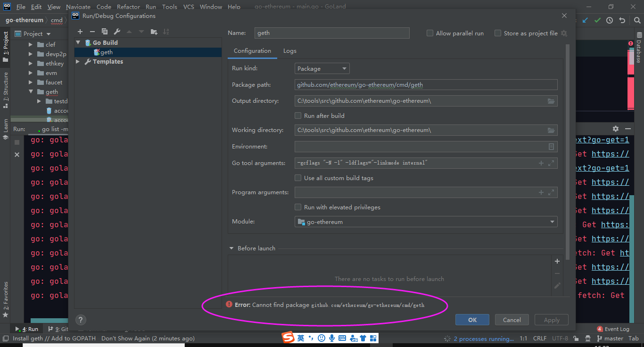
Task: Show VCS history clock icon
Action: tap(610, 20)
